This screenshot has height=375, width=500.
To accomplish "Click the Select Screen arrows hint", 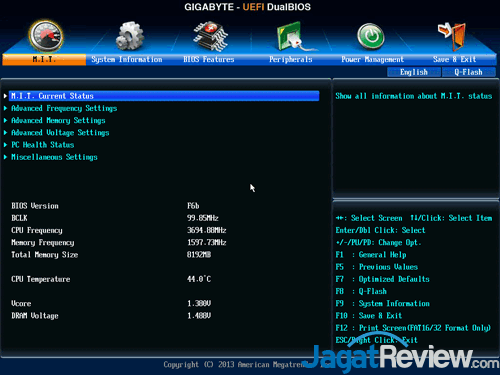I will [369, 218].
